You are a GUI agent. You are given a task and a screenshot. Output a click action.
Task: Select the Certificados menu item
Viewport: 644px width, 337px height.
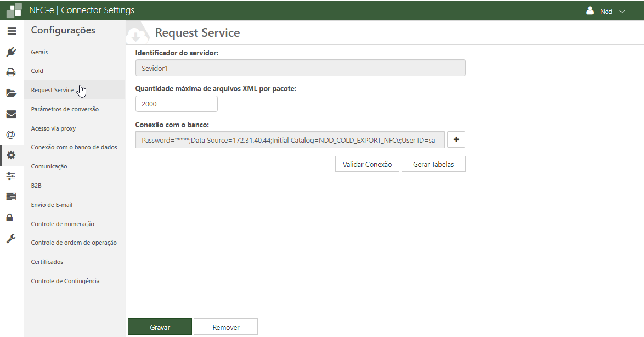47,262
